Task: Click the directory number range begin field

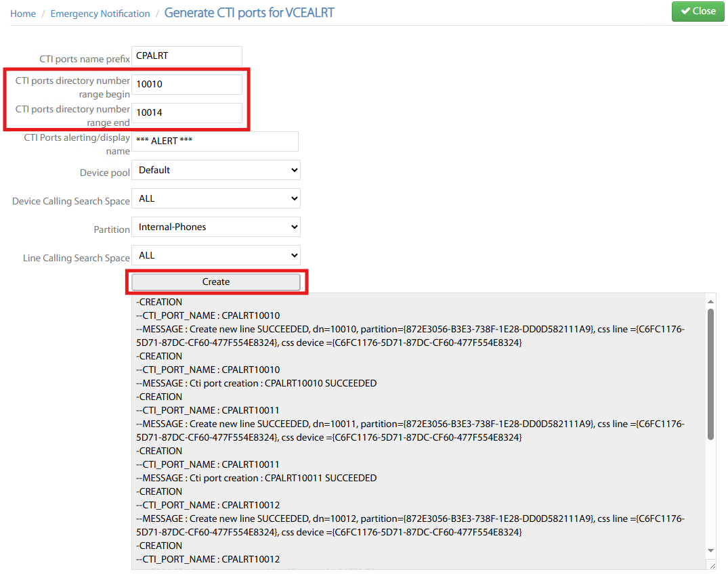Action: 187,85
